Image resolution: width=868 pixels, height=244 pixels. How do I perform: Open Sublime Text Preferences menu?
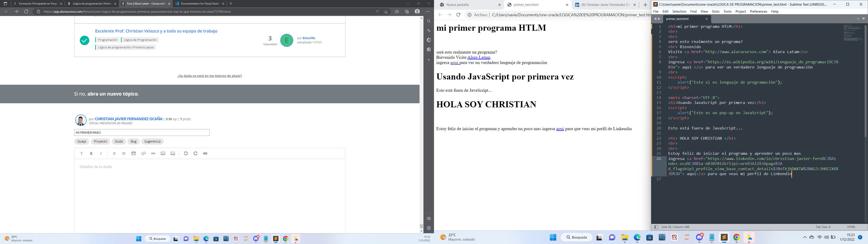click(x=759, y=12)
